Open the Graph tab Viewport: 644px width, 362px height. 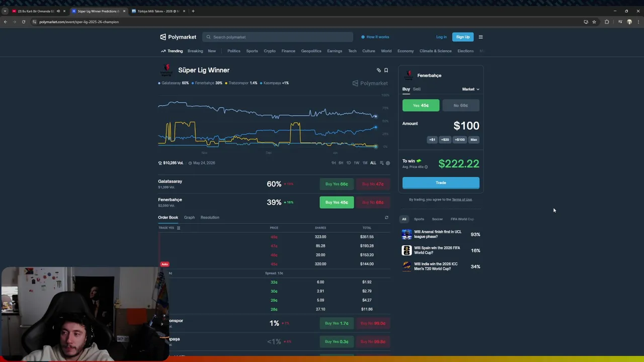point(189,217)
